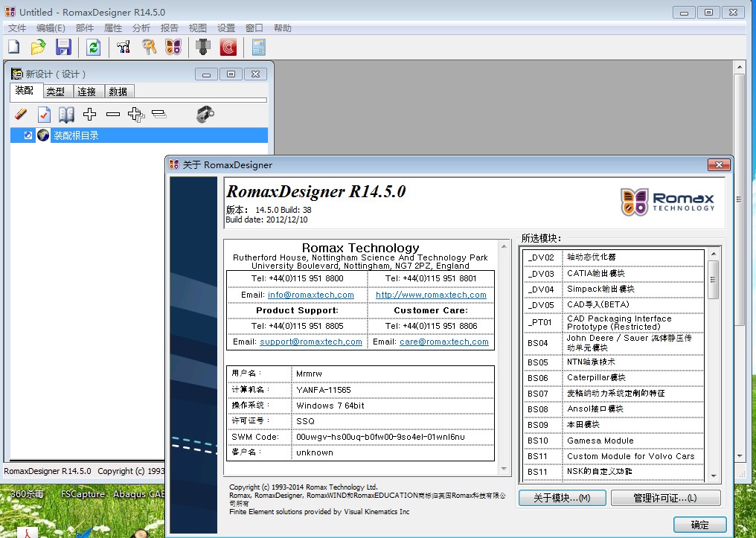Open the 帮助 menu

pos(283,28)
